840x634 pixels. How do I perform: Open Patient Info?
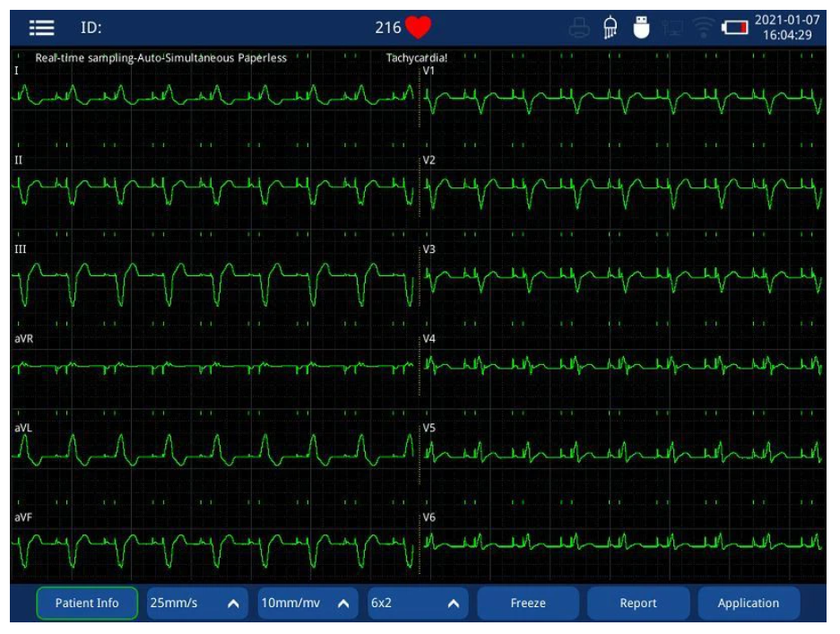click(x=87, y=603)
